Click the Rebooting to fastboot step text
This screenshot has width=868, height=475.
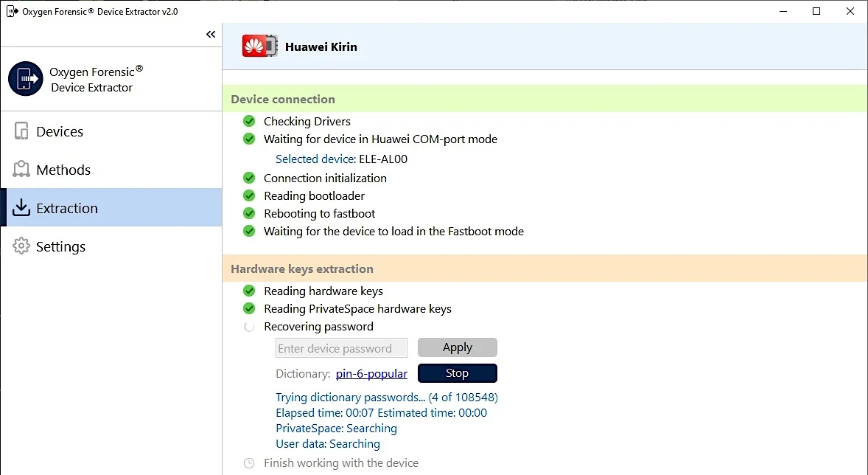point(319,213)
